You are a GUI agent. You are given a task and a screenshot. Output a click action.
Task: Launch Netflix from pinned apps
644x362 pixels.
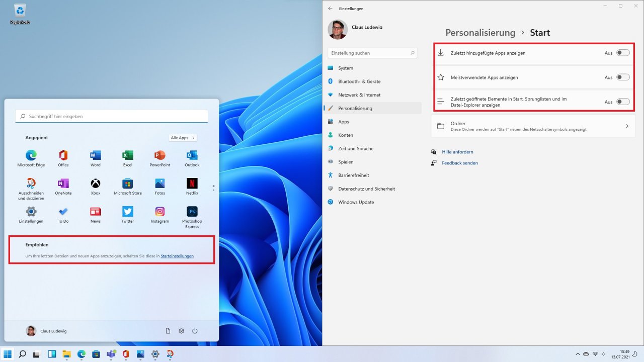click(192, 186)
